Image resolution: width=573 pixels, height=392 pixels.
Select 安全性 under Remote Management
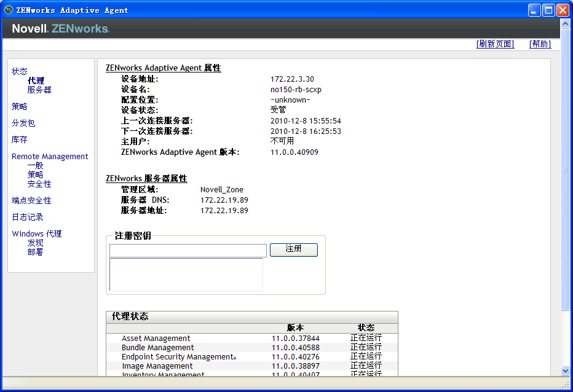click(39, 184)
